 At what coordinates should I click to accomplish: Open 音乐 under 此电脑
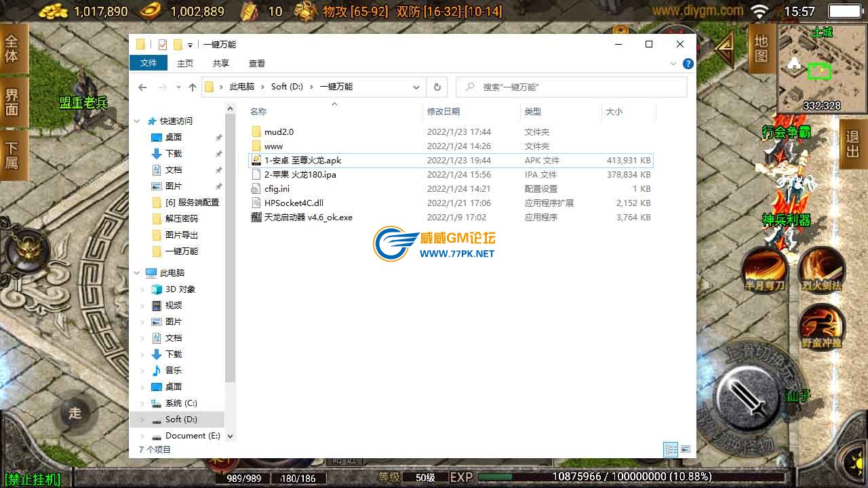[174, 370]
